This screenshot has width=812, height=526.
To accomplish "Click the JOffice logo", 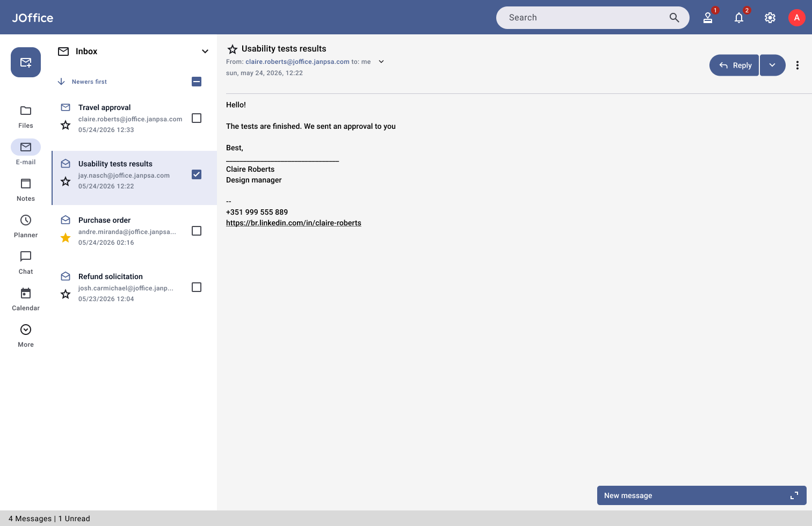I will coord(33,18).
